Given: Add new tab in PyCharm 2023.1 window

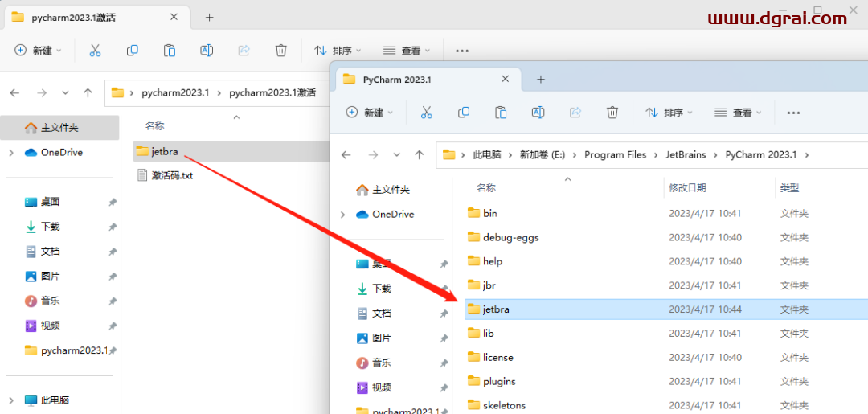Looking at the screenshot, I should [541, 80].
